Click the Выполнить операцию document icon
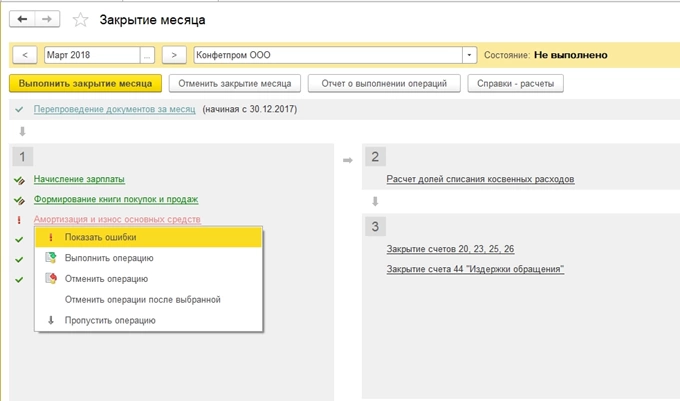 tap(51, 258)
